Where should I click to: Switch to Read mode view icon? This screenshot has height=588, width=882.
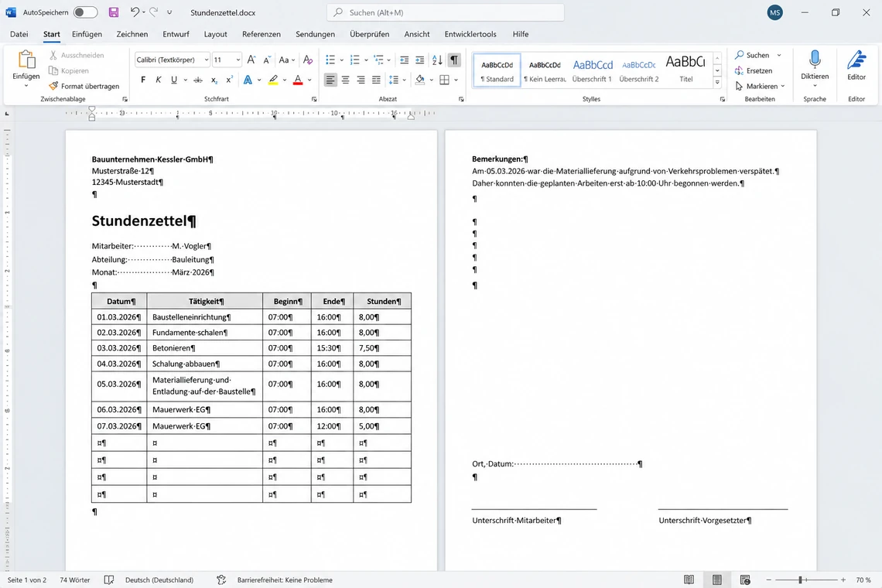tap(689, 579)
